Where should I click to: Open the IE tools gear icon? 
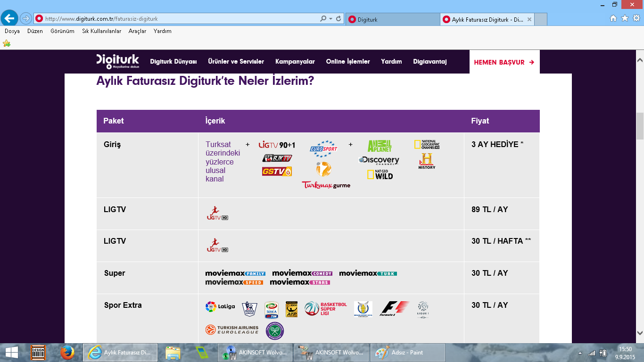[x=636, y=18]
